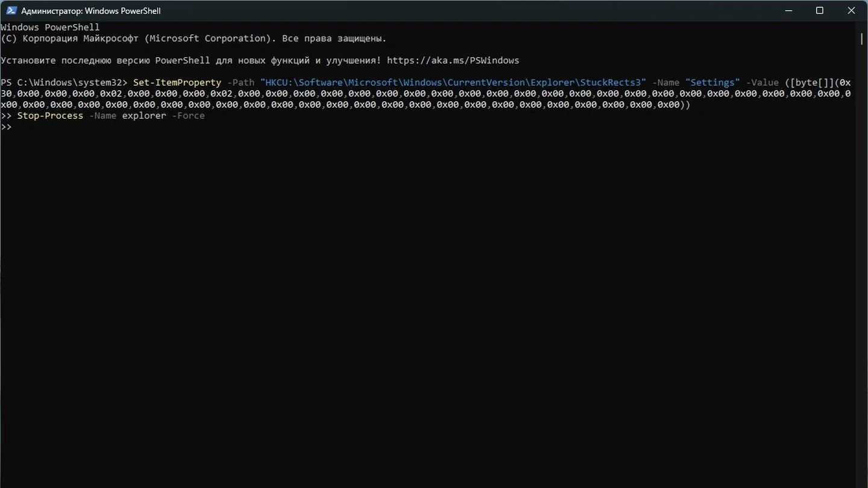868x488 pixels.
Task: Click the "-Path" parameter text
Action: (x=241, y=83)
